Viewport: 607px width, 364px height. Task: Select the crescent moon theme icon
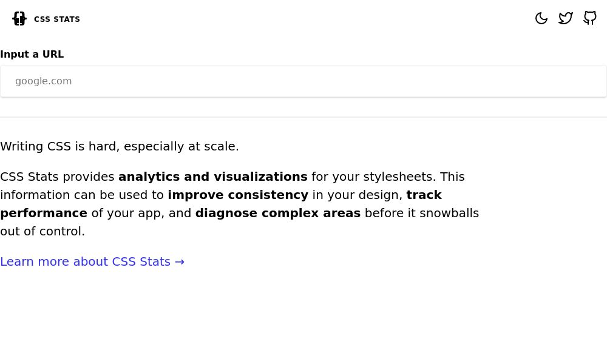click(541, 18)
